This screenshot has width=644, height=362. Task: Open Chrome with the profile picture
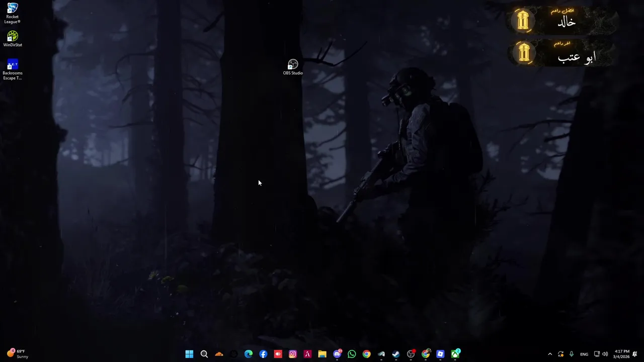[426, 354]
